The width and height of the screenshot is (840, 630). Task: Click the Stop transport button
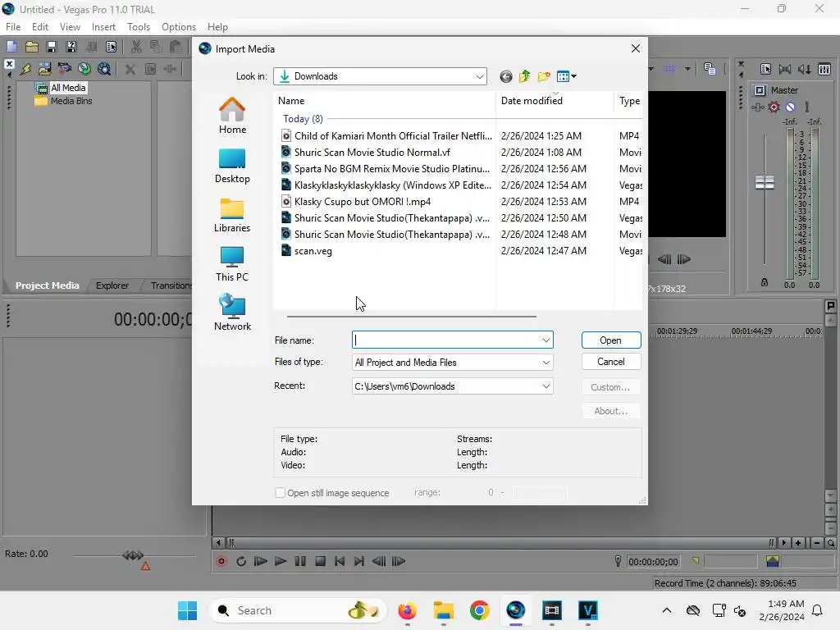pos(321,561)
